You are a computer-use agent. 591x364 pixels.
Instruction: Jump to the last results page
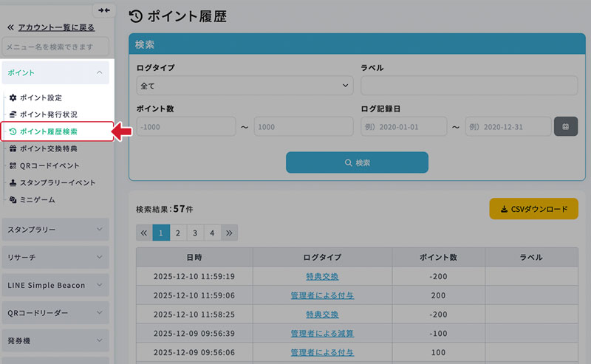[229, 233]
